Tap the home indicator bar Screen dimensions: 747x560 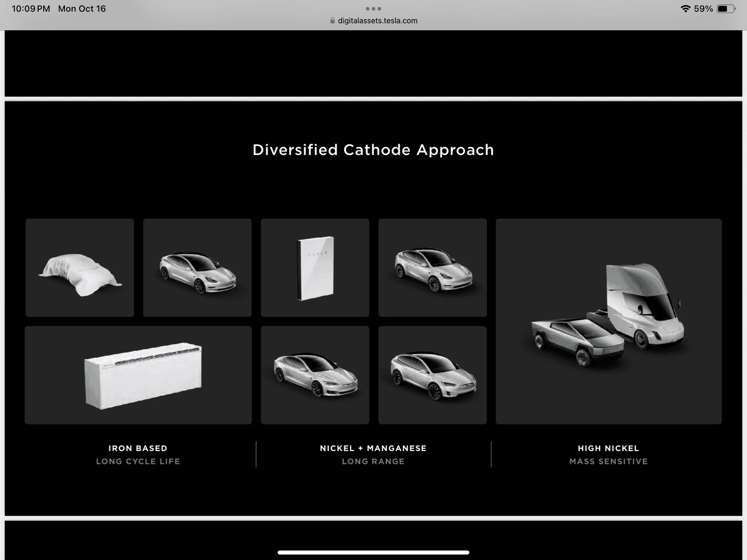coord(373,552)
